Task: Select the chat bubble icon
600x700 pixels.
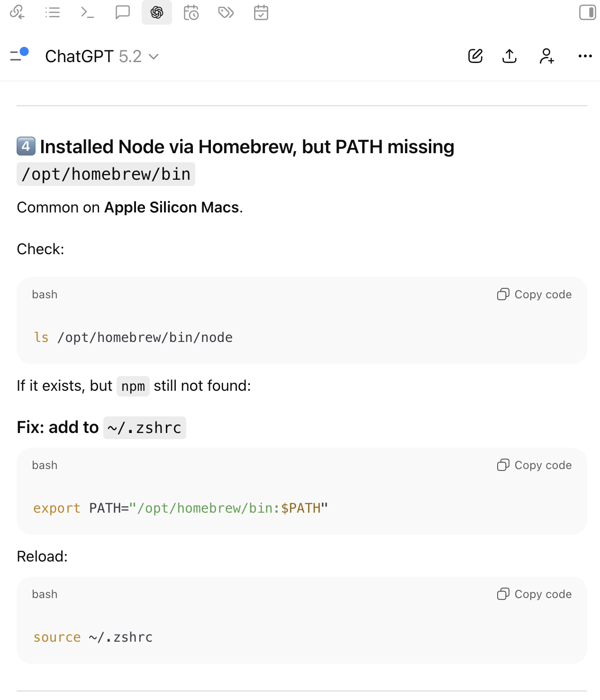Action: (x=122, y=12)
